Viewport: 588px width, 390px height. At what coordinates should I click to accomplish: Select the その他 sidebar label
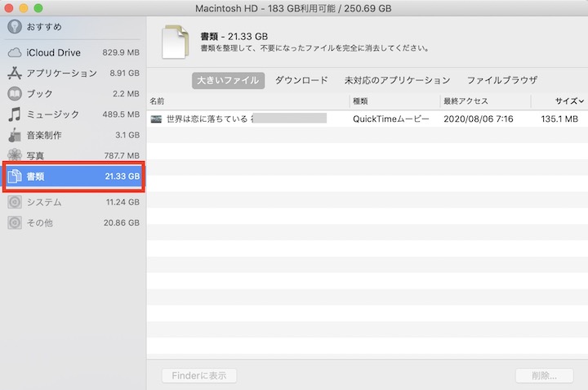pyautogui.click(x=39, y=222)
